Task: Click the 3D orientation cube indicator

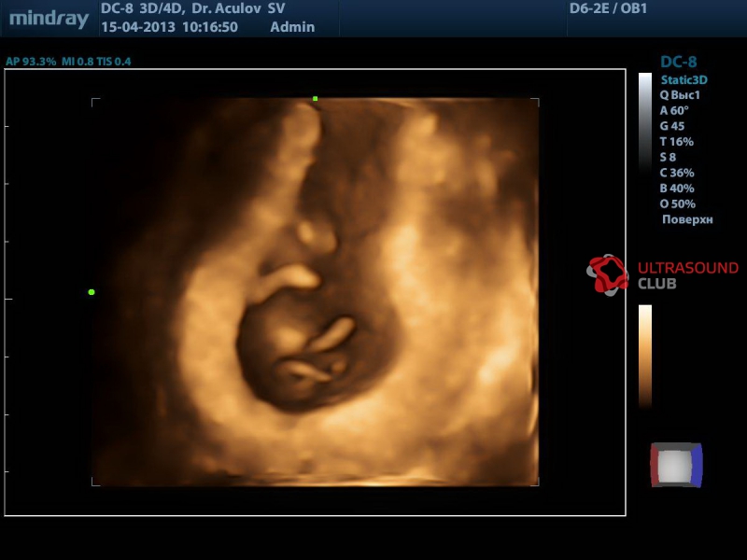Action: click(x=676, y=465)
